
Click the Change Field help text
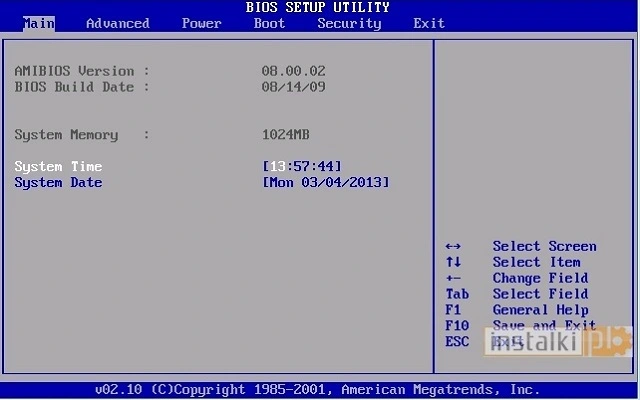pyautogui.click(x=540, y=278)
